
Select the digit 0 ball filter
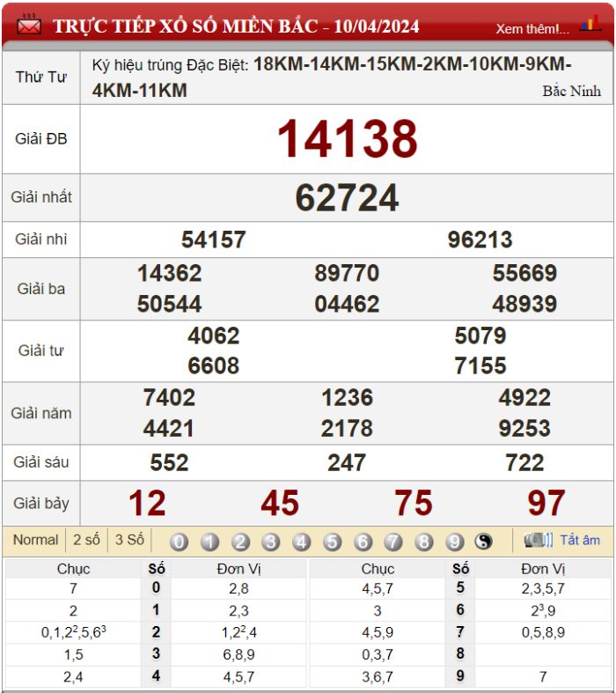179,542
